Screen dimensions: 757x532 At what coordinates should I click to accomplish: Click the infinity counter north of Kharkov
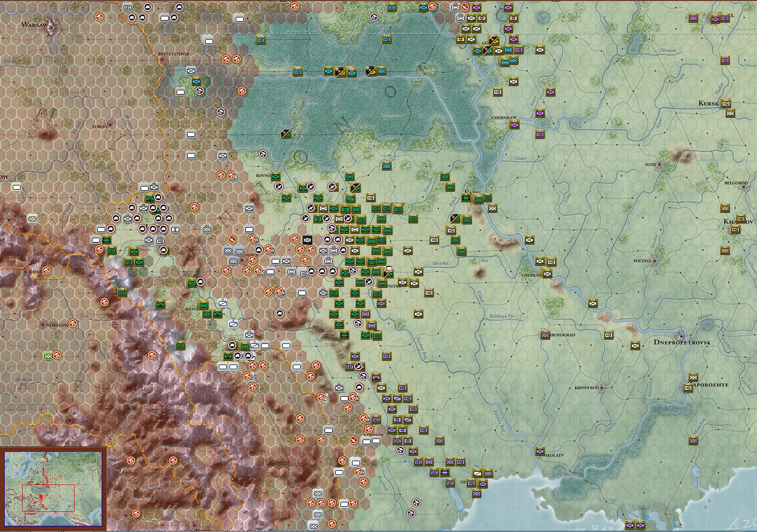click(725, 208)
